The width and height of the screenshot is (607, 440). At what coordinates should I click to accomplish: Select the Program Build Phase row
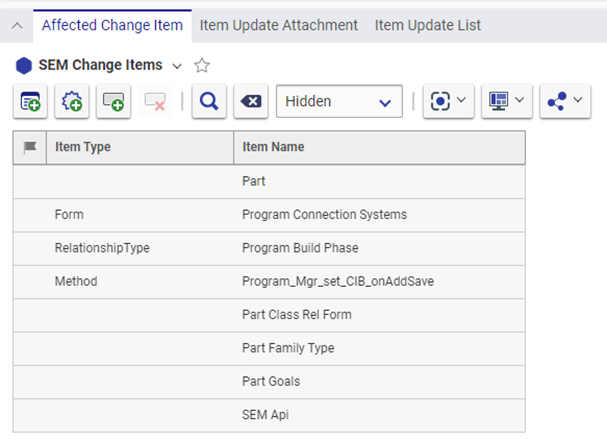tap(300, 248)
